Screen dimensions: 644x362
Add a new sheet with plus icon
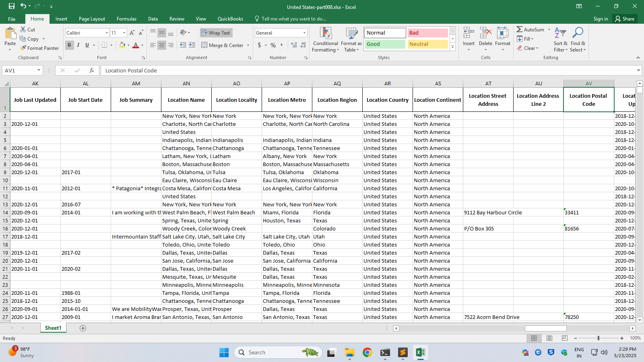tap(83, 328)
